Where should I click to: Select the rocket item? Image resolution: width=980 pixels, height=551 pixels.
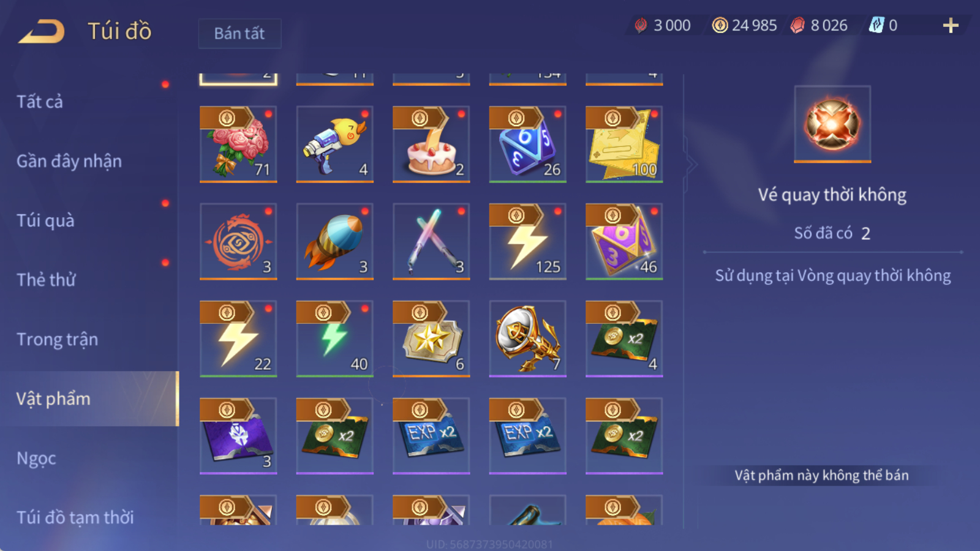tap(334, 242)
